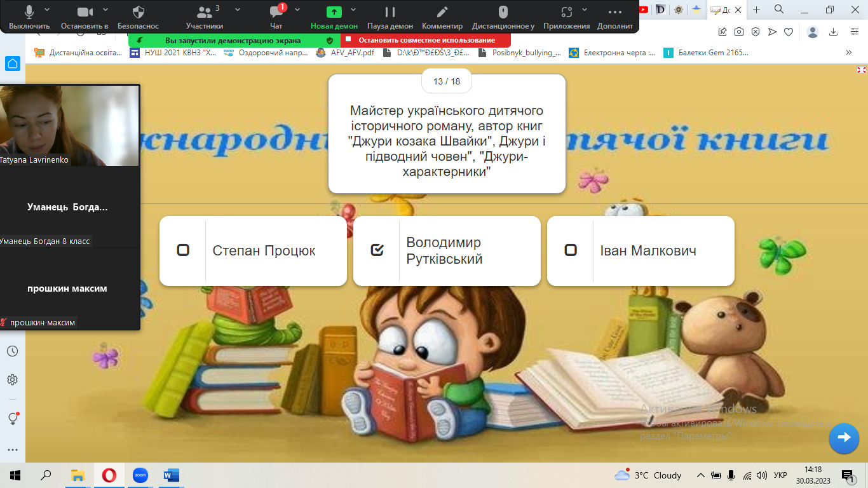868x488 pixels.
Task: Click Остановить совместное использование
Action: (426, 40)
